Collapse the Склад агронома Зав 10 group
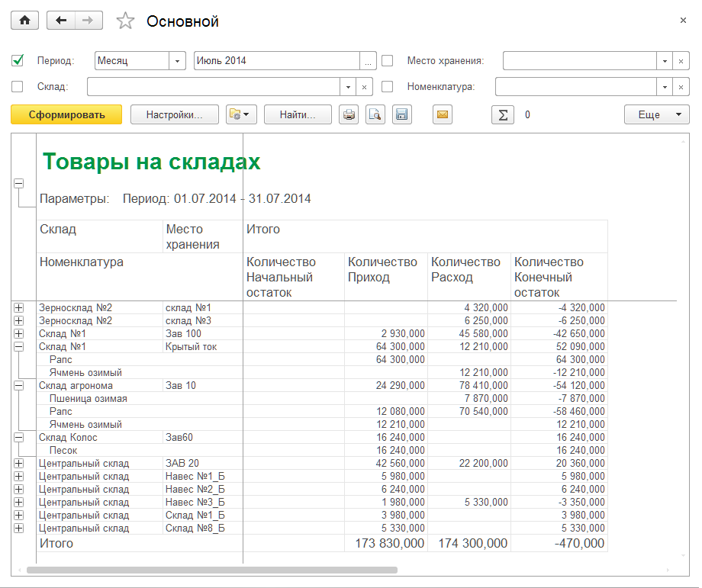702x588 pixels. point(19,386)
